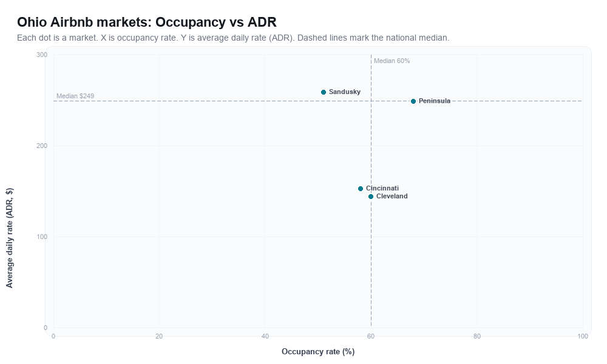Viewport: 607px width, 364px height.
Task: Click the Cleveland label text
Action: [392, 196]
